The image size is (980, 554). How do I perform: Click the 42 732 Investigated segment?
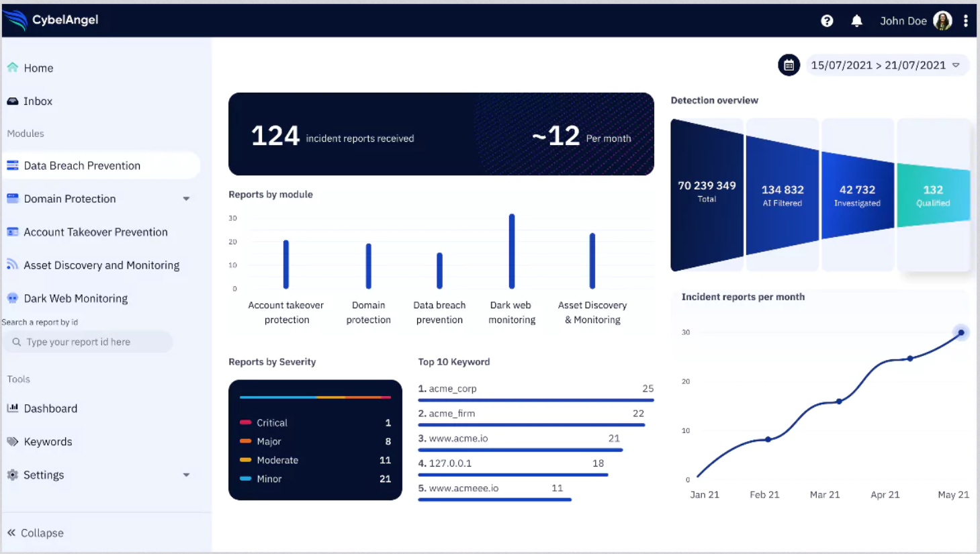[x=857, y=195]
